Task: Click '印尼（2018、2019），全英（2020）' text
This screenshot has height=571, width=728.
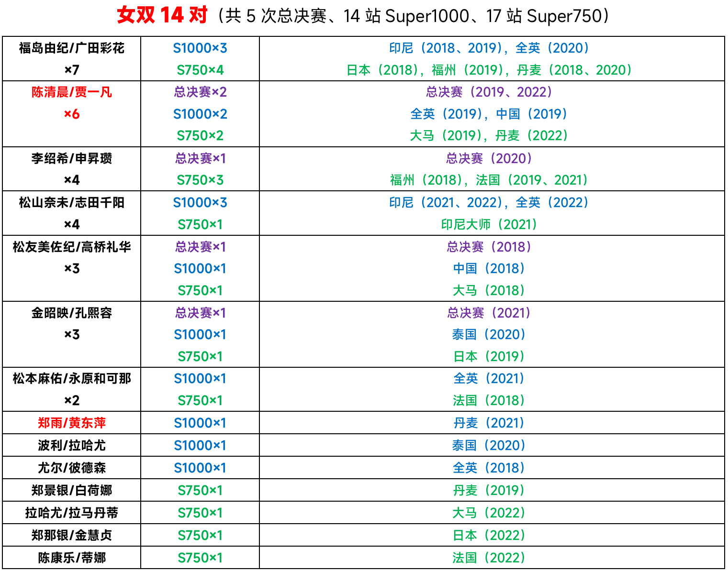Action: tap(489, 48)
